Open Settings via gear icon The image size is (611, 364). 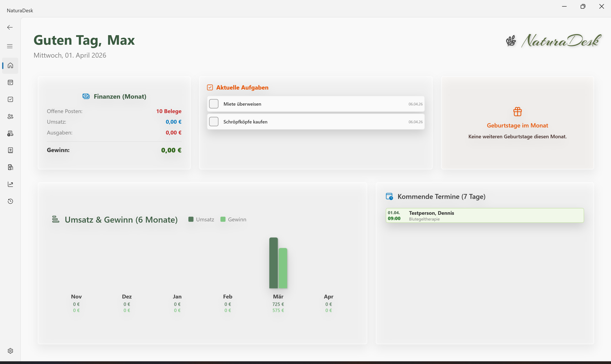(10, 351)
